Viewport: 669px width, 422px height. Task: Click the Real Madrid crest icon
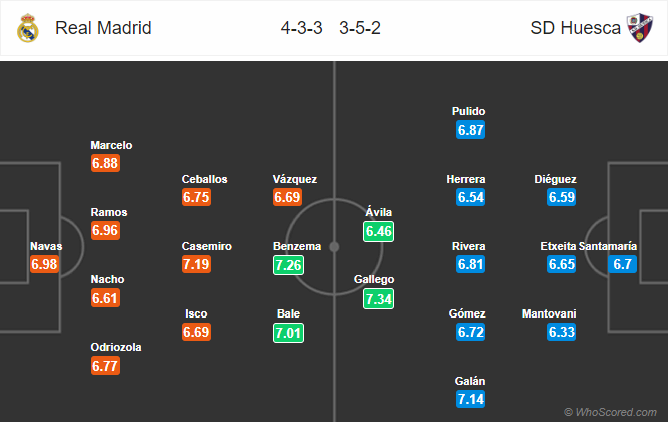click(x=28, y=28)
